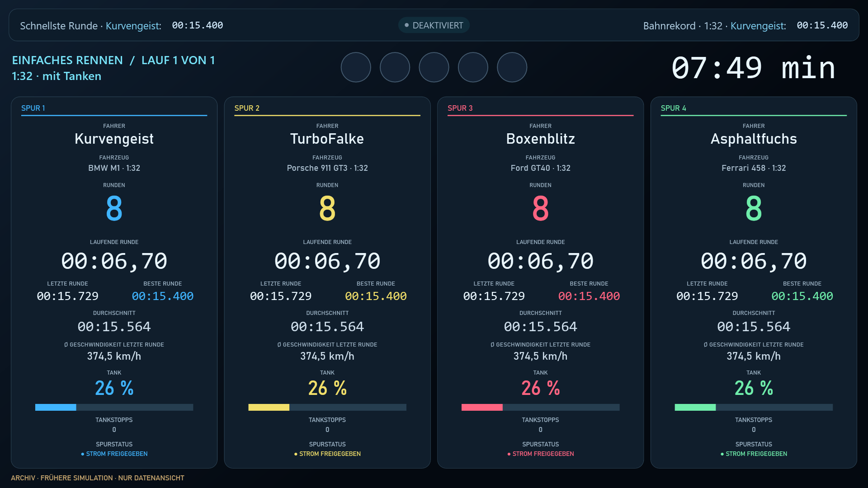Click the Spur 4 green tank level bar
Screen dimensions: 868x488
(x=754, y=407)
